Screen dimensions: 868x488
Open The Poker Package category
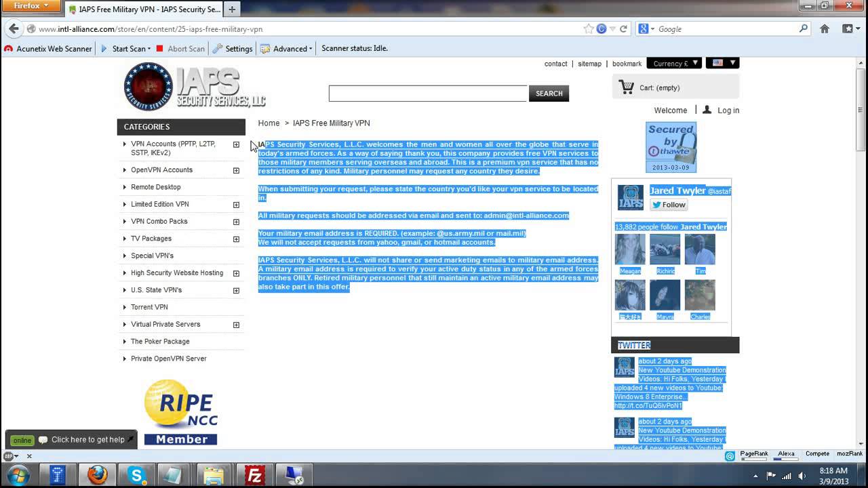tap(160, 342)
